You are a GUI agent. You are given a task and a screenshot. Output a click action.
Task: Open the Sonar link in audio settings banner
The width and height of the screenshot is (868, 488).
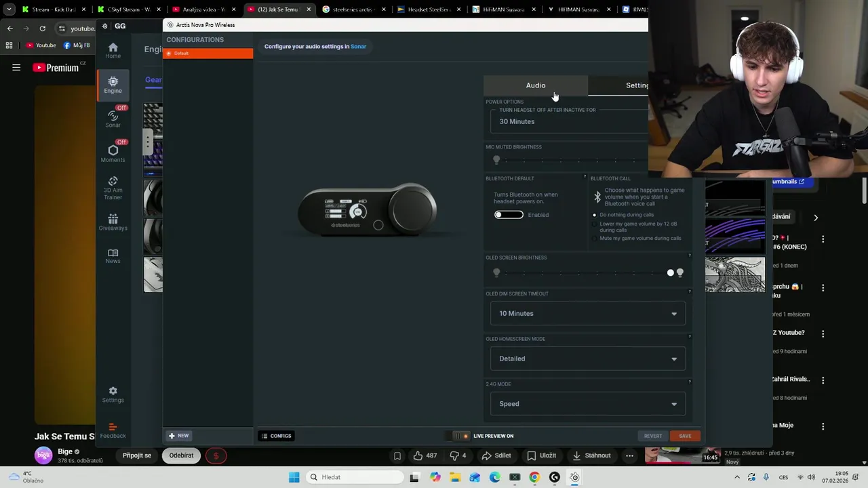point(358,46)
